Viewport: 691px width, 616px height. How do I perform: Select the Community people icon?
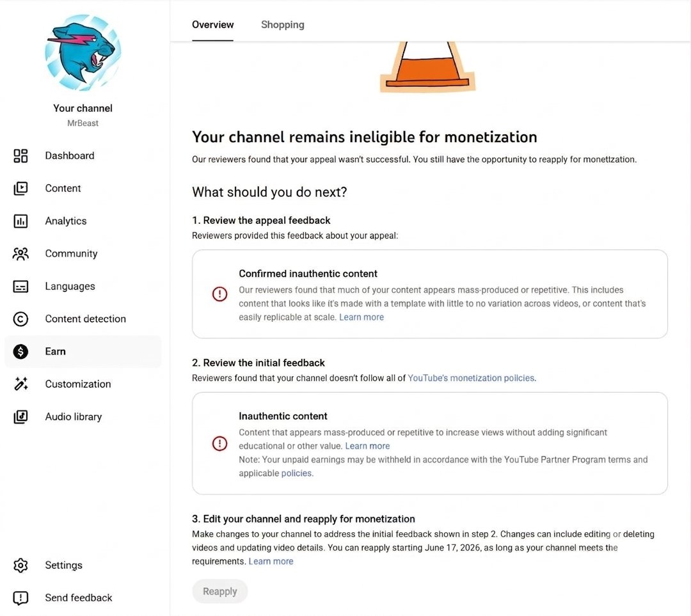[x=20, y=253]
